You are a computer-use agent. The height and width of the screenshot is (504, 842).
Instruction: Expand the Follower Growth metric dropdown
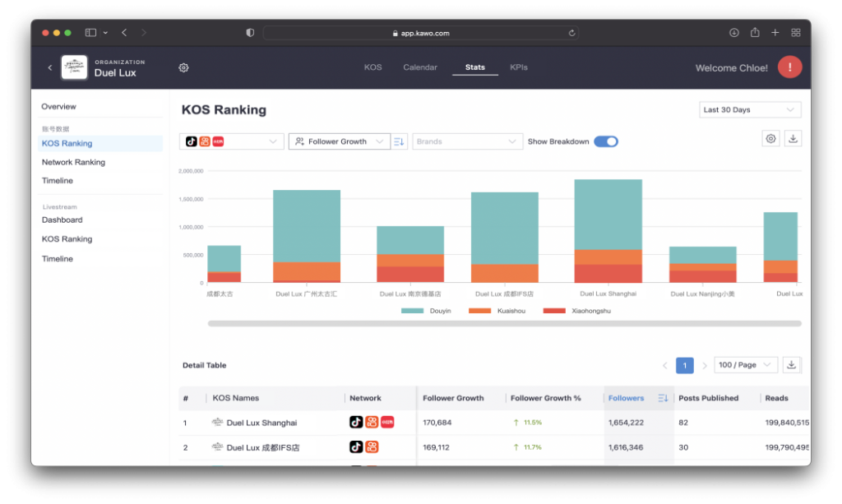click(x=339, y=141)
